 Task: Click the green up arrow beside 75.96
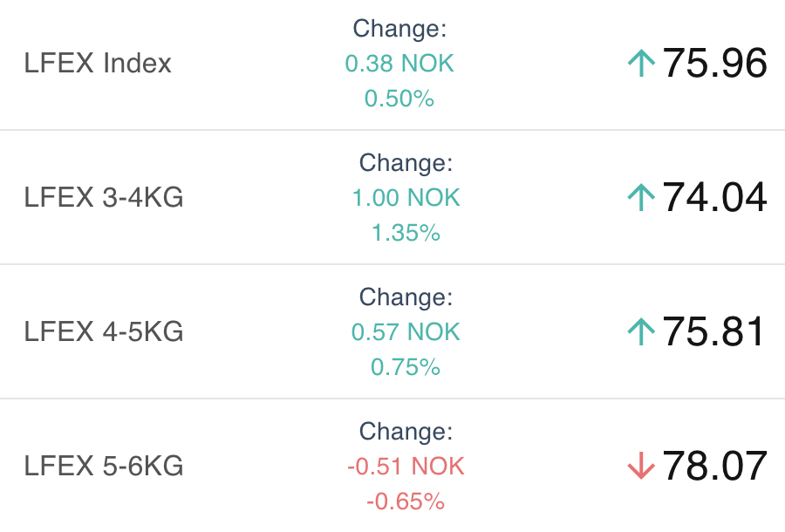coord(641,64)
